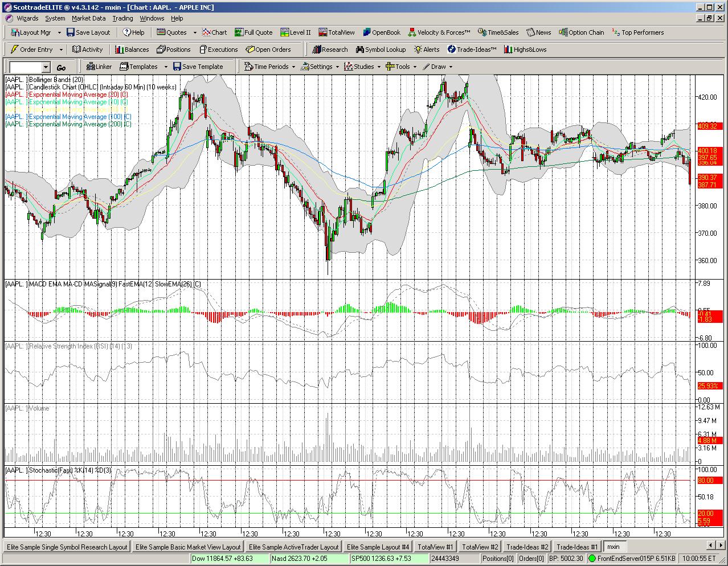The width and height of the screenshot is (728, 566).
Task: Expand the Quotes dropdown arrow
Action: tap(195, 32)
